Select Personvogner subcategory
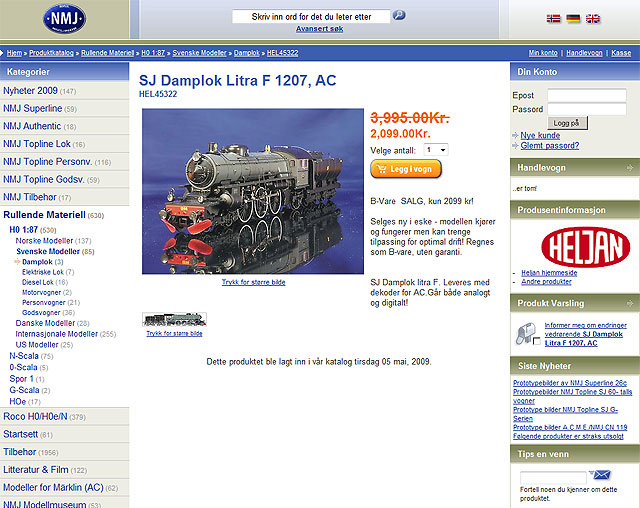This screenshot has height=508, width=640. click(44, 303)
